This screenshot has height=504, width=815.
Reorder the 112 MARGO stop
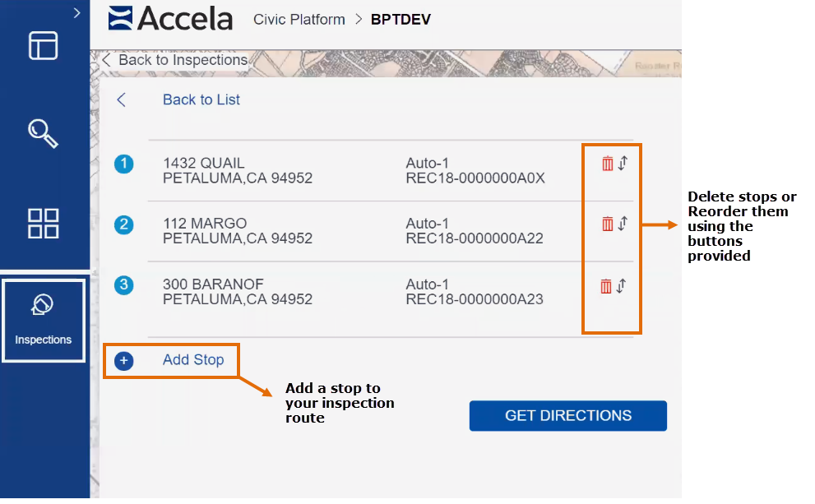click(x=623, y=224)
